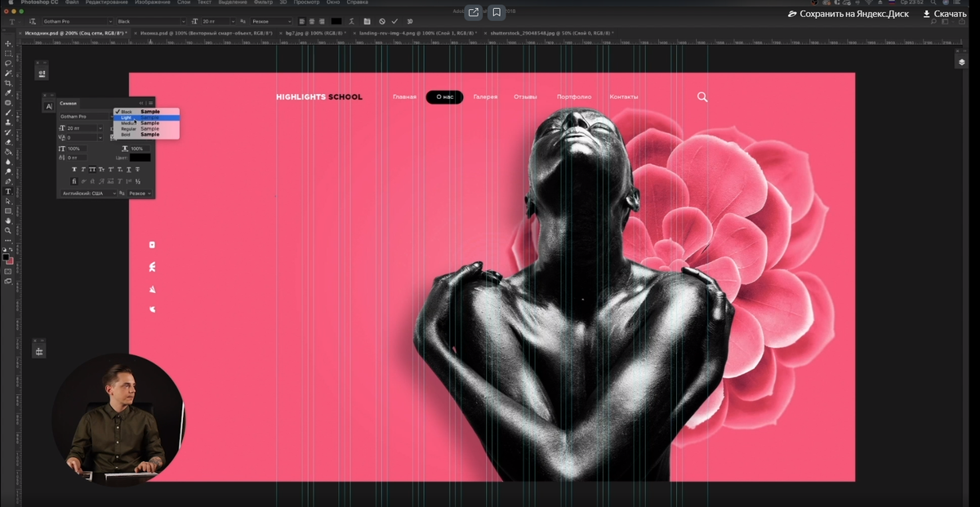The width and height of the screenshot is (980, 507).
Task: Toggle Underline in the Символ panel
Action: tap(128, 169)
